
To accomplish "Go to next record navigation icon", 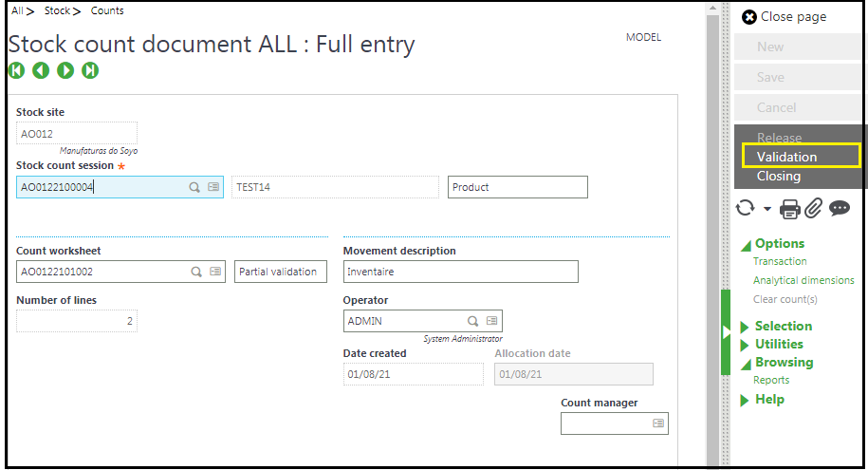I will click(x=65, y=70).
